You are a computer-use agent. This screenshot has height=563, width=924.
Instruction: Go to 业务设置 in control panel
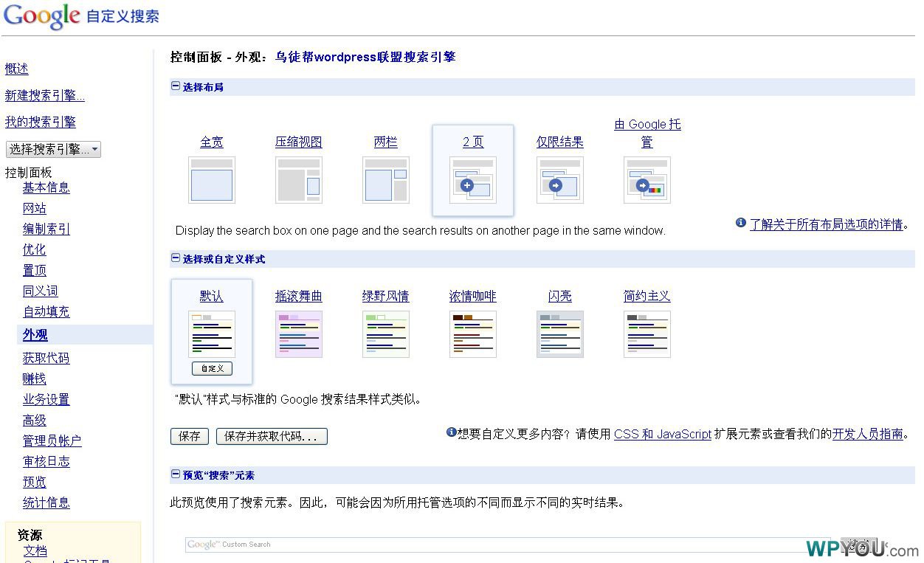[x=46, y=399]
